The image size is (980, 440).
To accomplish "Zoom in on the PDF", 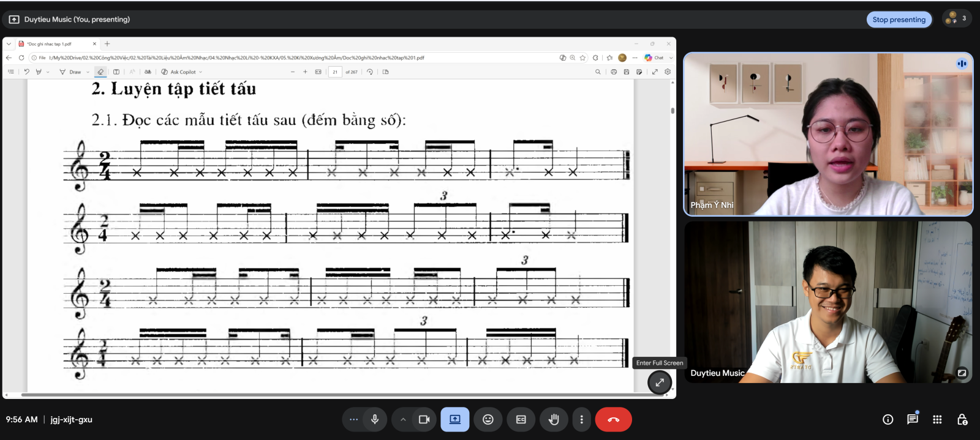I will click(x=305, y=72).
